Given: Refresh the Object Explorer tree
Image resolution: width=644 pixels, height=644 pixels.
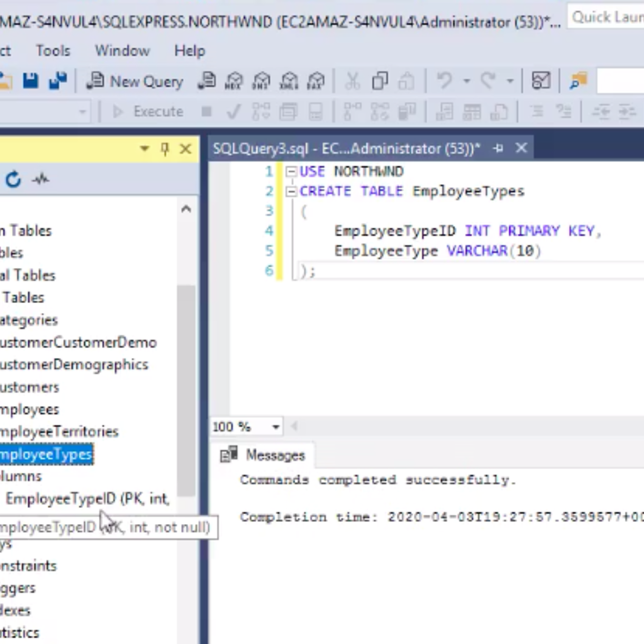Looking at the screenshot, I should (13, 180).
